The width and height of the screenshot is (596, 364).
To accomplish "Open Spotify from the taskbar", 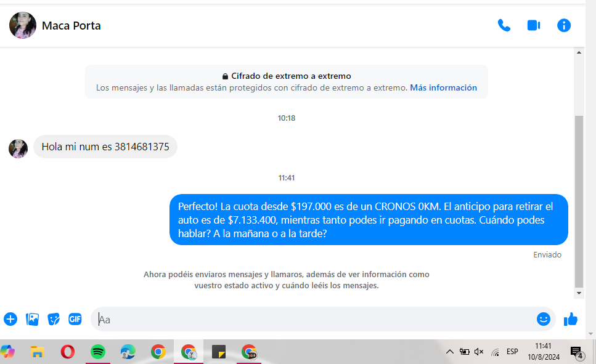I will coord(97,352).
